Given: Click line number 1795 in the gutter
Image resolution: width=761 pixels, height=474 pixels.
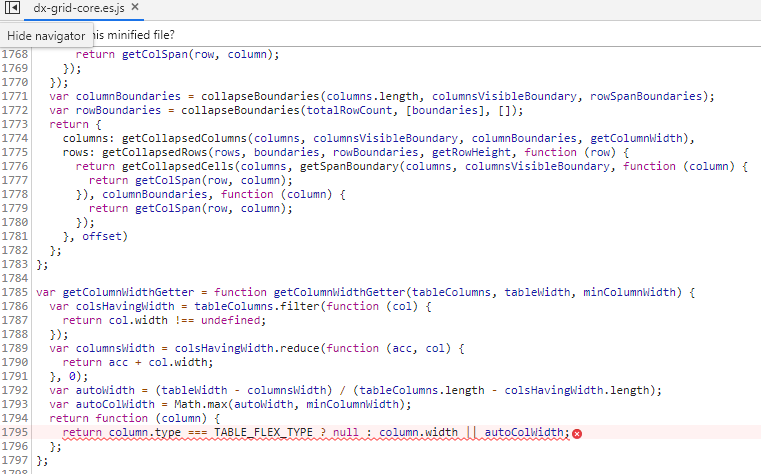Looking at the screenshot, I should [15, 432].
